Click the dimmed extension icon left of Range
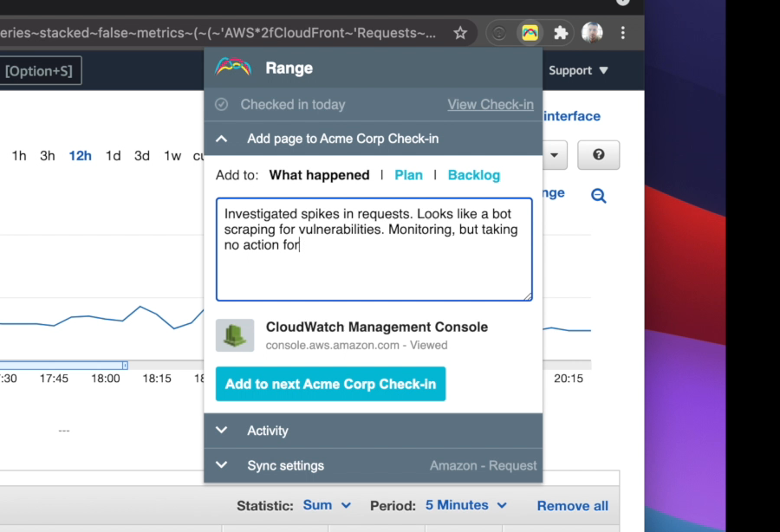Image resolution: width=780 pixels, height=532 pixels. point(499,33)
